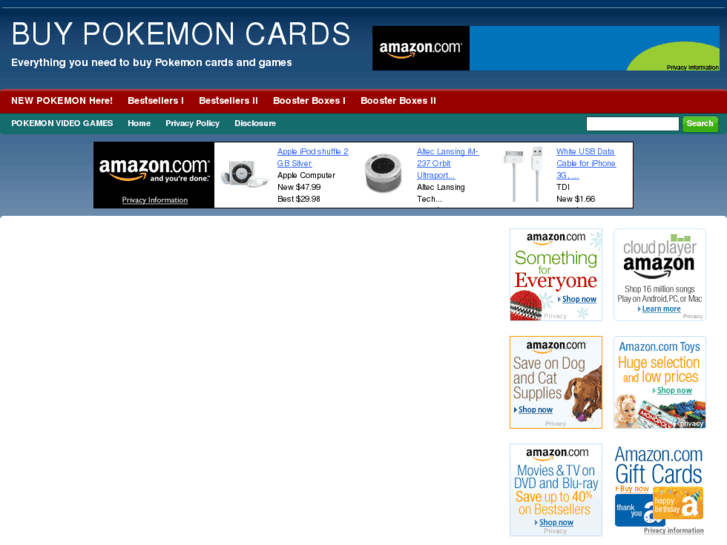The width and height of the screenshot is (727, 545).
Task: Click Shop now in Something for Everyone ad
Action: (x=579, y=299)
